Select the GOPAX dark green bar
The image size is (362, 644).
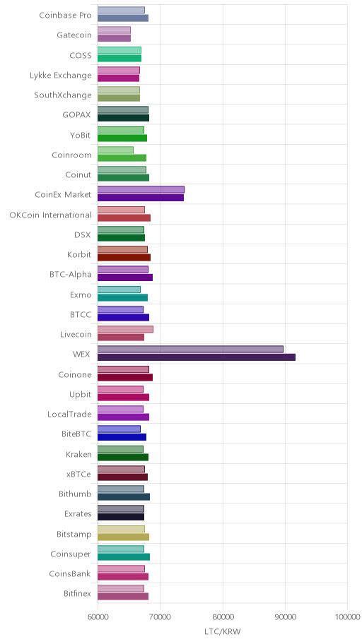124,118
